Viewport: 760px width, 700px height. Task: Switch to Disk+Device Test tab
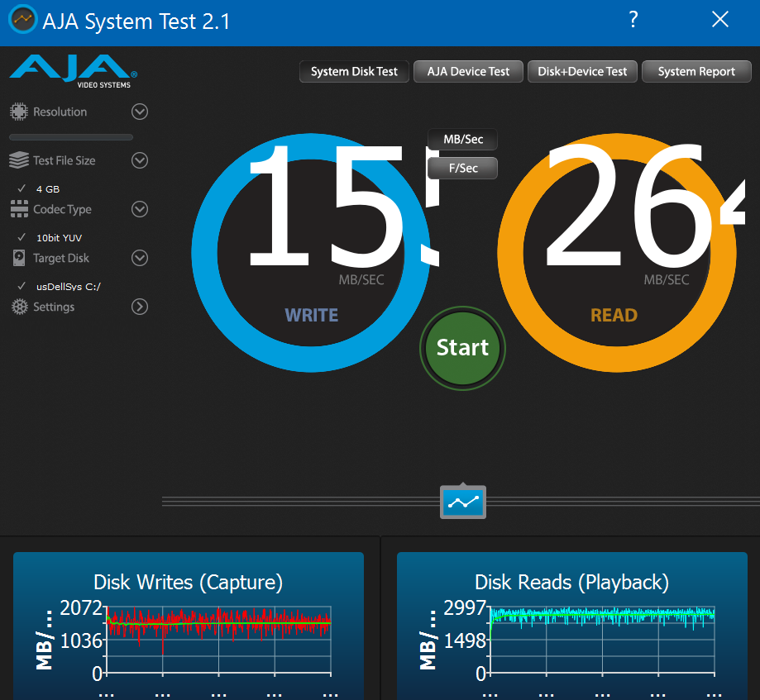pyautogui.click(x=582, y=72)
